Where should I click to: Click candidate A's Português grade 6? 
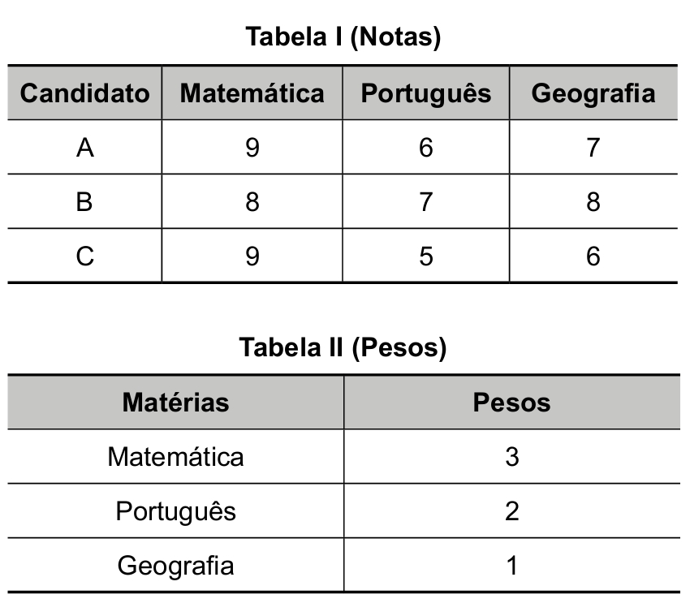426,148
